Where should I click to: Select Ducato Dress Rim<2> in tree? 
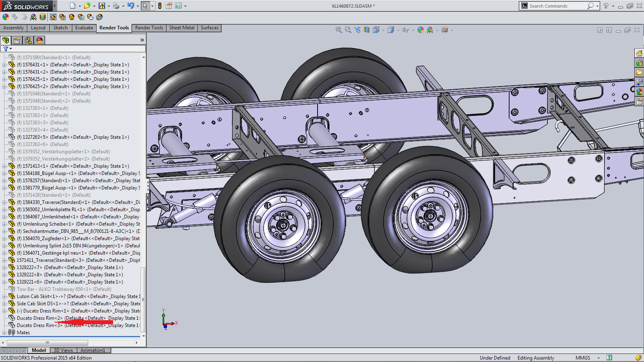tap(39, 318)
